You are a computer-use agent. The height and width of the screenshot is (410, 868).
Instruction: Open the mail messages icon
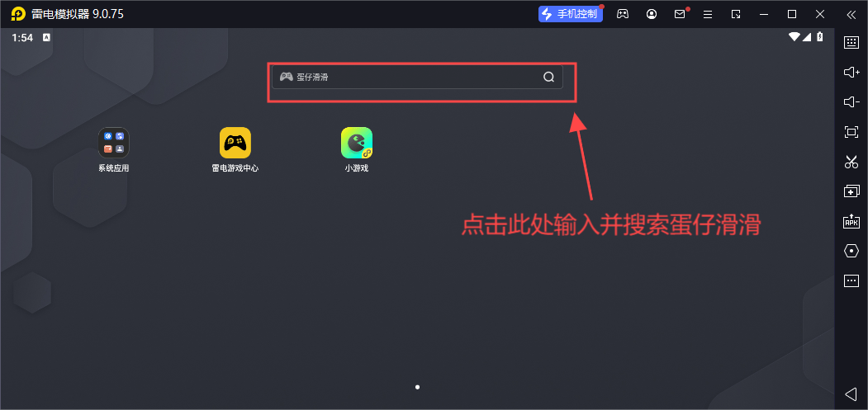680,14
